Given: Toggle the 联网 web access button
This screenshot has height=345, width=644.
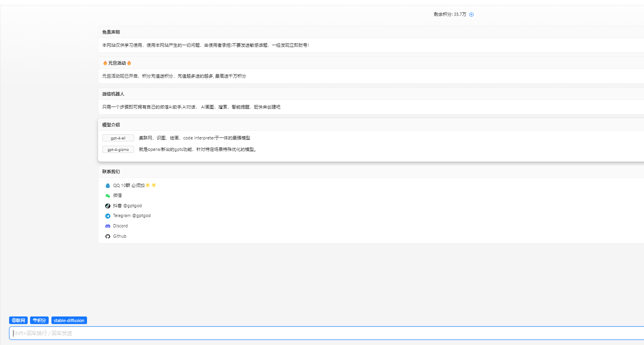Looking at the screenshot, I should click(x=18, y=320).
